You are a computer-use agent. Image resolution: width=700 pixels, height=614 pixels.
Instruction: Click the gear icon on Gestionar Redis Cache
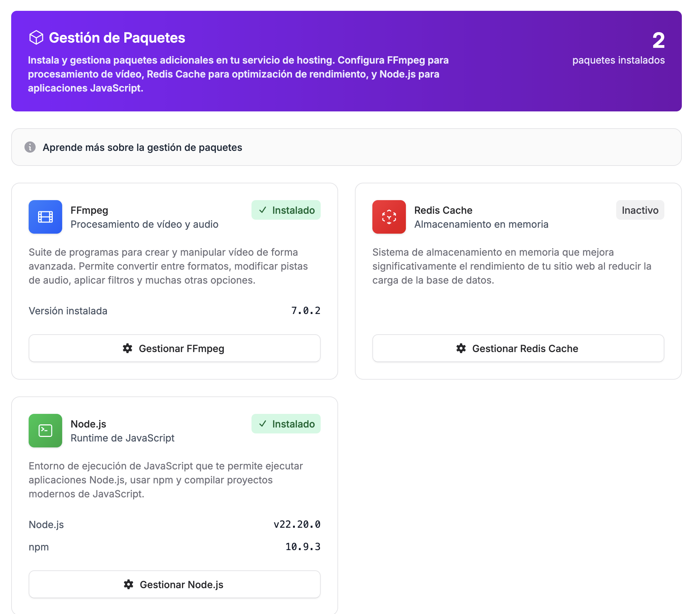(x=461, y=348)
